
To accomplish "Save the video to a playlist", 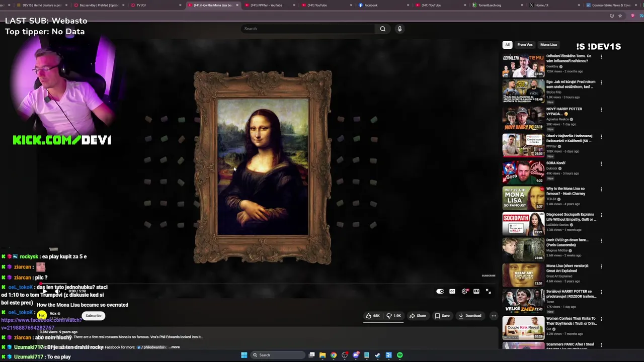I will tap(442, 316).
